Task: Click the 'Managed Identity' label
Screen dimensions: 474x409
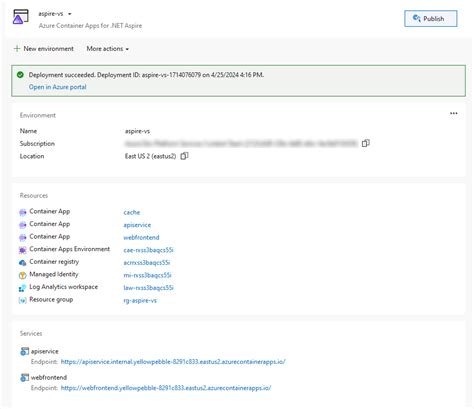Action: [54, 274]
